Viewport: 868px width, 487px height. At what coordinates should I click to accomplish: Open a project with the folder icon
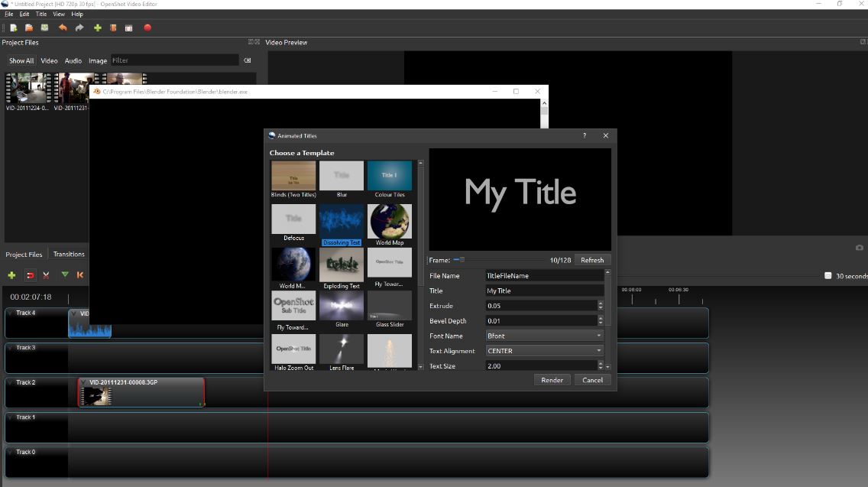point(29,28)
